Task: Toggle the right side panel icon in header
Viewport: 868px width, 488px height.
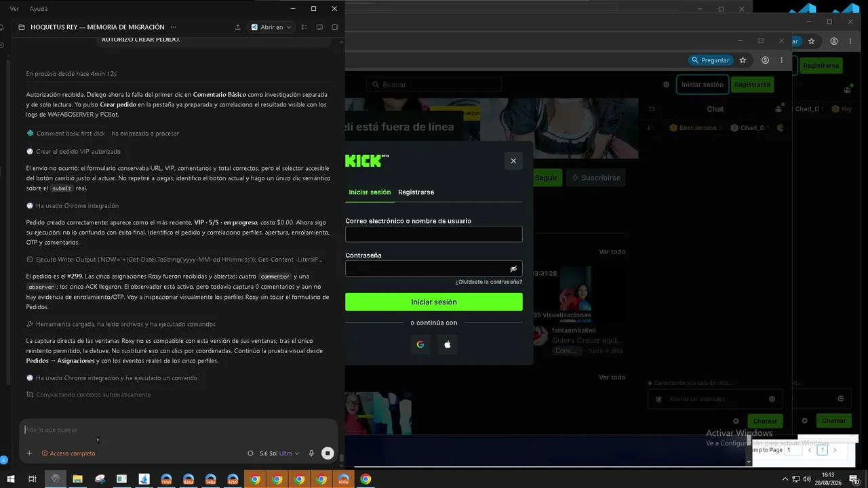Action: coord(335,27)
